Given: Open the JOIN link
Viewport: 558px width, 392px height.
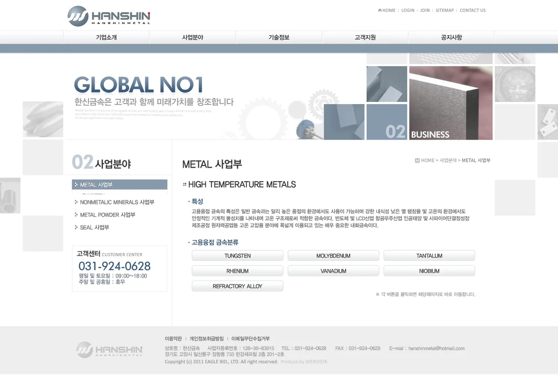Looking at the screenshot, I should click(425, 10).
